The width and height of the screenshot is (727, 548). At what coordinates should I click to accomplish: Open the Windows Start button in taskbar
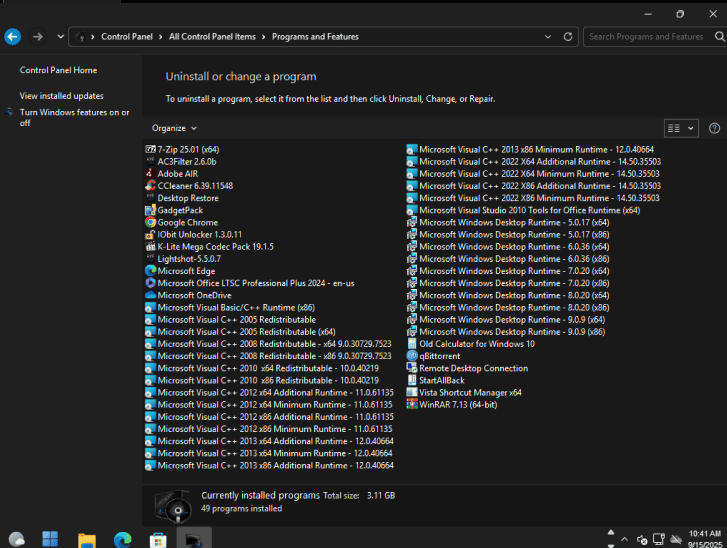50,539
